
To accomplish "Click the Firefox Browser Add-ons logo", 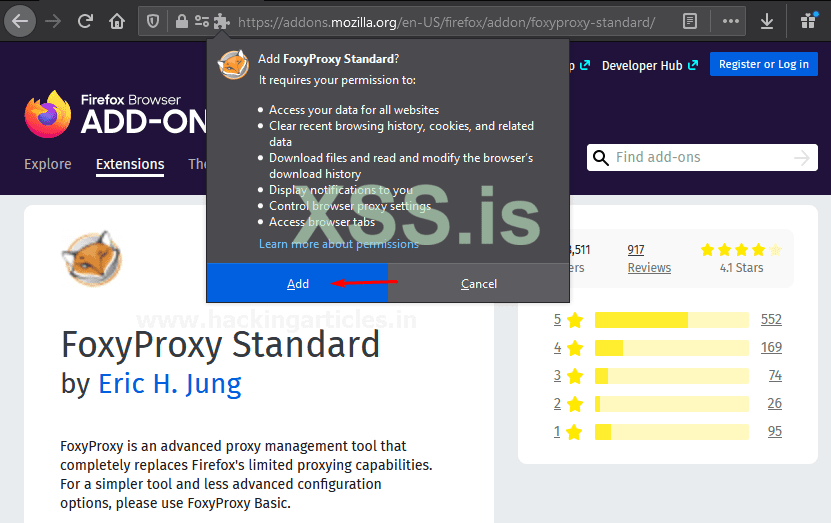I will tap(116, 113).
